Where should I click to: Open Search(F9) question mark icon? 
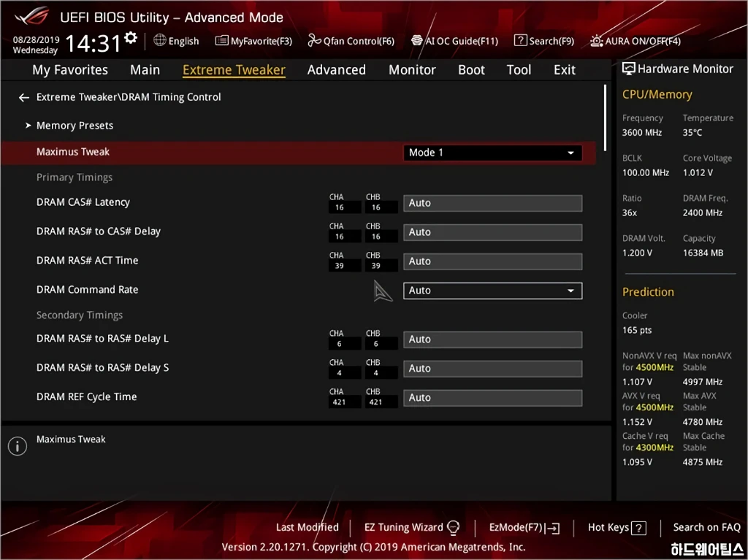click(520, 41)
